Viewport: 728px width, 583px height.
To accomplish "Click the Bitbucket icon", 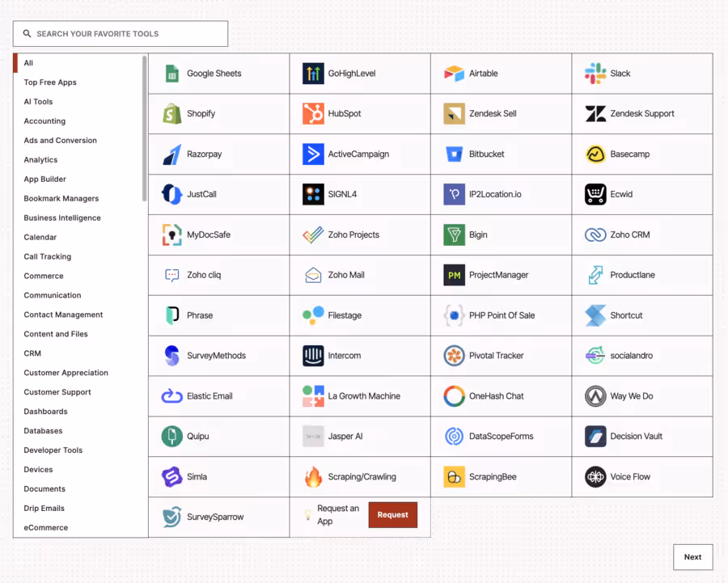I will [454, 154].
